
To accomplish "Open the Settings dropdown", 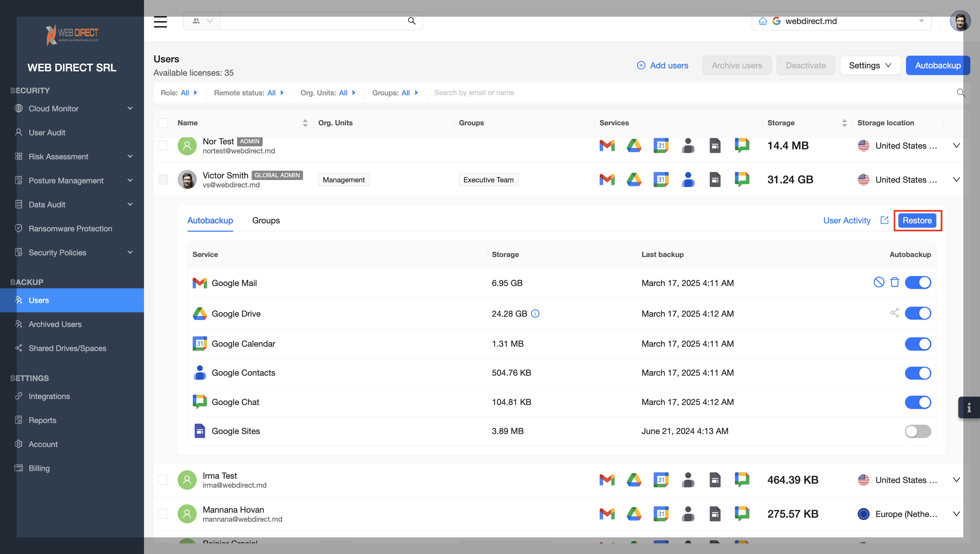I will (870, 65).
